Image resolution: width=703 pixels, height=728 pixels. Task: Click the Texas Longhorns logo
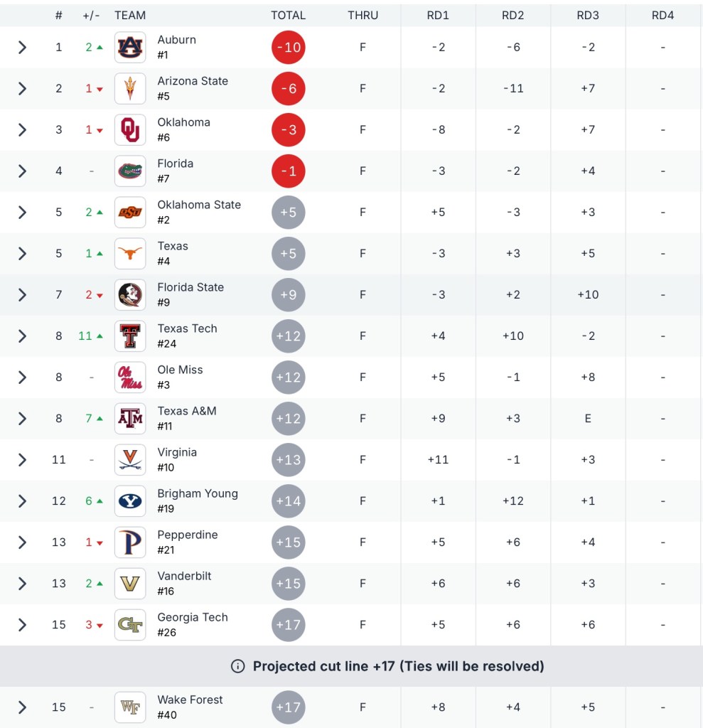click(130, 254)
